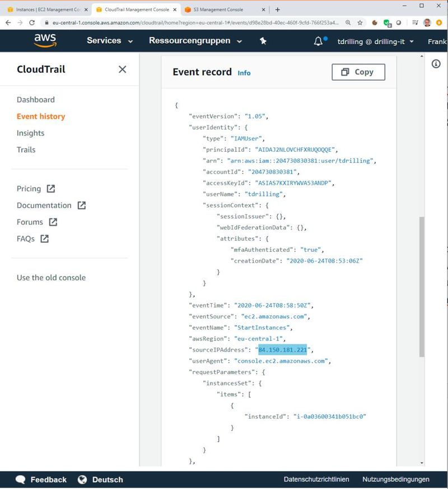
Task: Click the external link icon beside FAQs
Action: (45, 239)
